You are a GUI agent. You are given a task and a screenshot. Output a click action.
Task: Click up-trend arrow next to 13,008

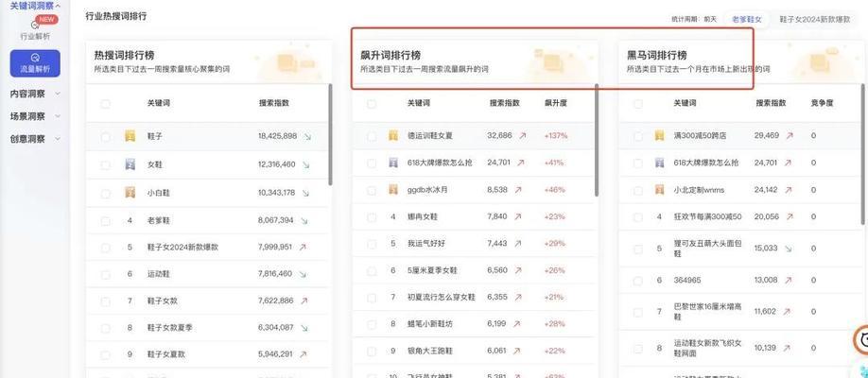tap(788, 281)
